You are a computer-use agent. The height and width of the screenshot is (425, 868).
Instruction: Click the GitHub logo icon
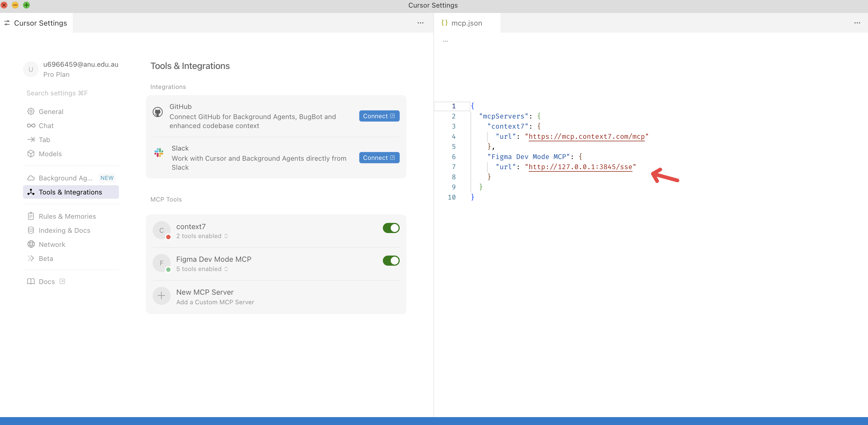pyautogui.click(x=158, y=112)
